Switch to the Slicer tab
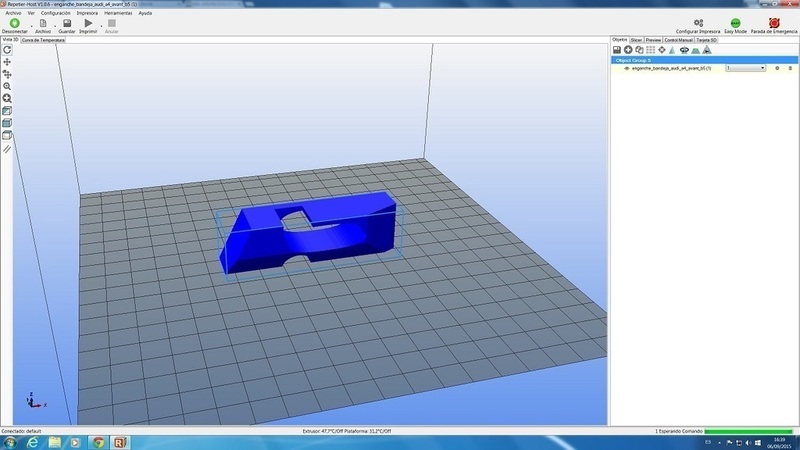800x450 pixels. [x=636, y=40]
